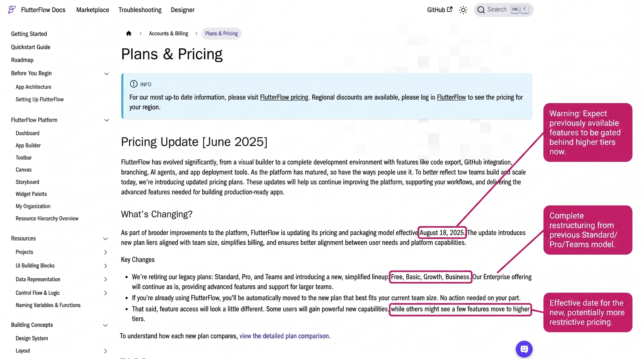This screenshot has width=644, height=359.
Task: Click the Plans & Pricing page title
Action: (172, 54)
